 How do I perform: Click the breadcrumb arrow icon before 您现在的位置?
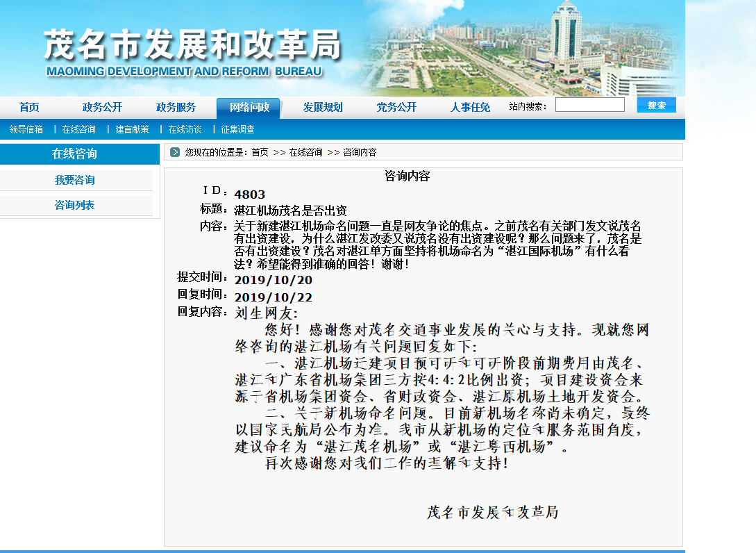point(175,152)
